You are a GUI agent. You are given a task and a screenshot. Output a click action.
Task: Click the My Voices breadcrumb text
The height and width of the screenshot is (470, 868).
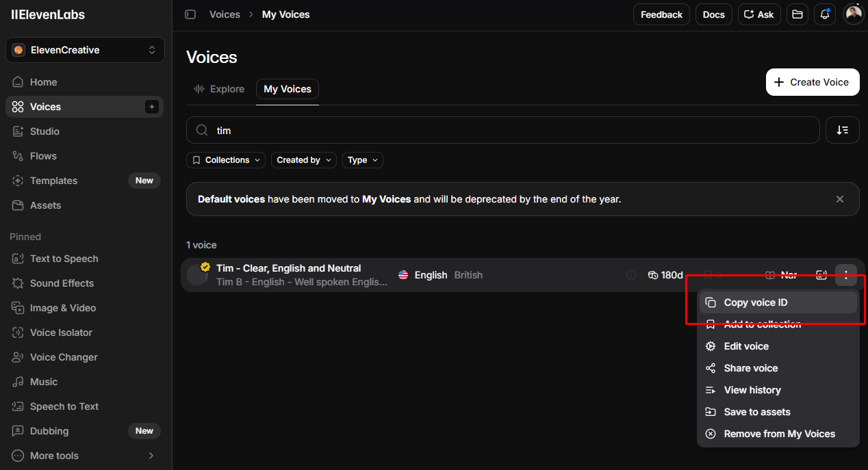(286, 14)
